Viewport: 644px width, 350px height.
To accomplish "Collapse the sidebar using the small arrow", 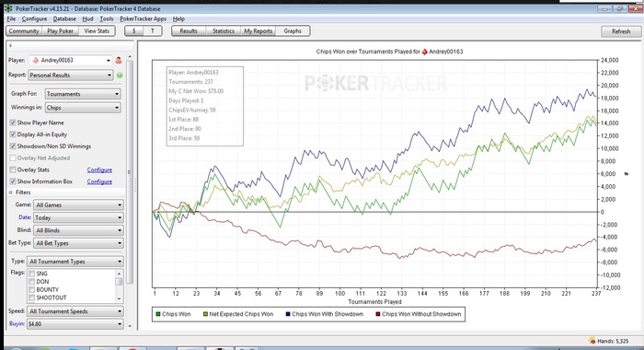I will point(10,45).
